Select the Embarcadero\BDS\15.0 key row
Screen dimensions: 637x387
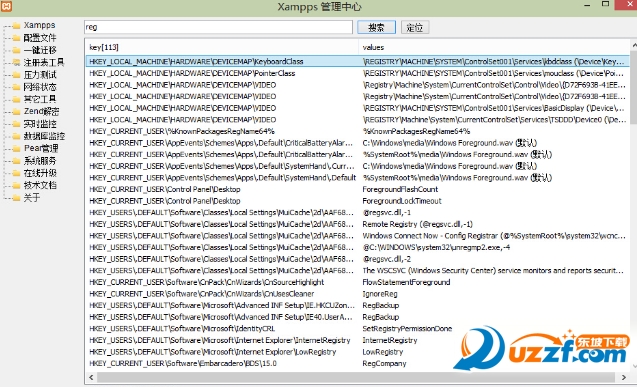[x=183, y=363]
